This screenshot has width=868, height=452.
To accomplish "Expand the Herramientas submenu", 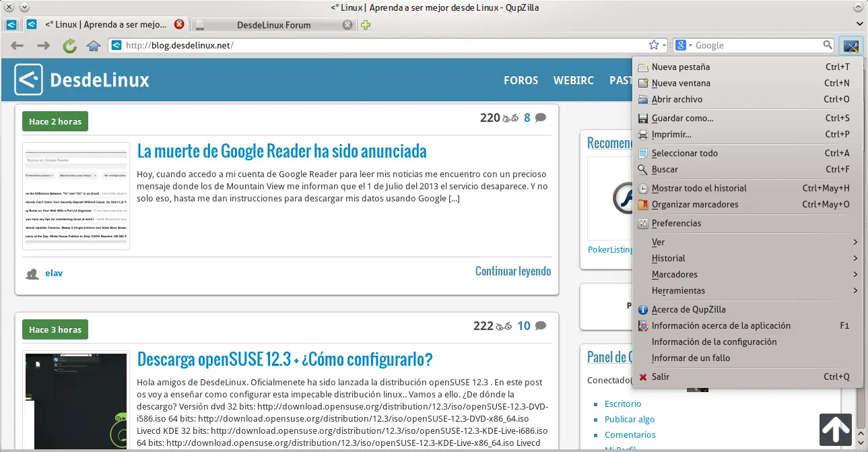I will (x=747, y=290).
